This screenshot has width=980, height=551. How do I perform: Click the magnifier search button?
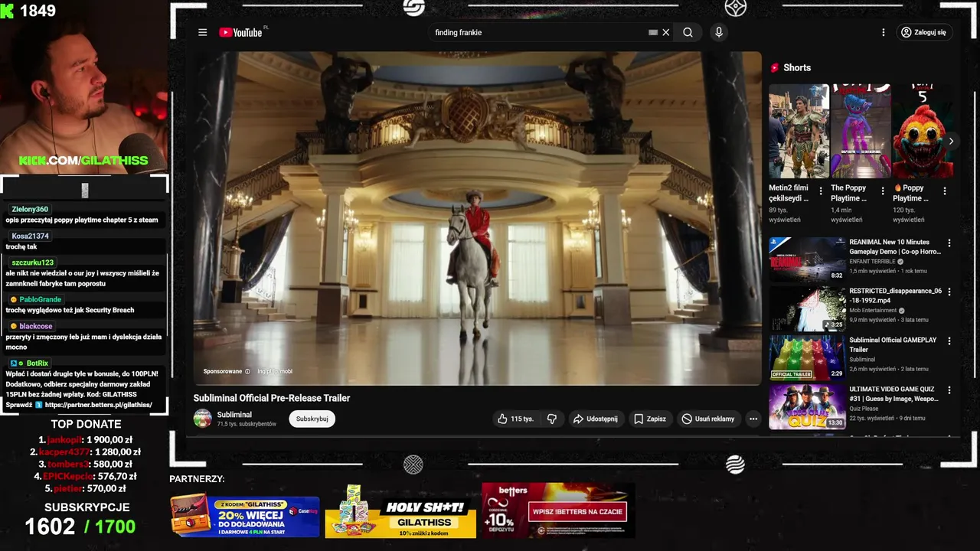[x=688, y=32]
